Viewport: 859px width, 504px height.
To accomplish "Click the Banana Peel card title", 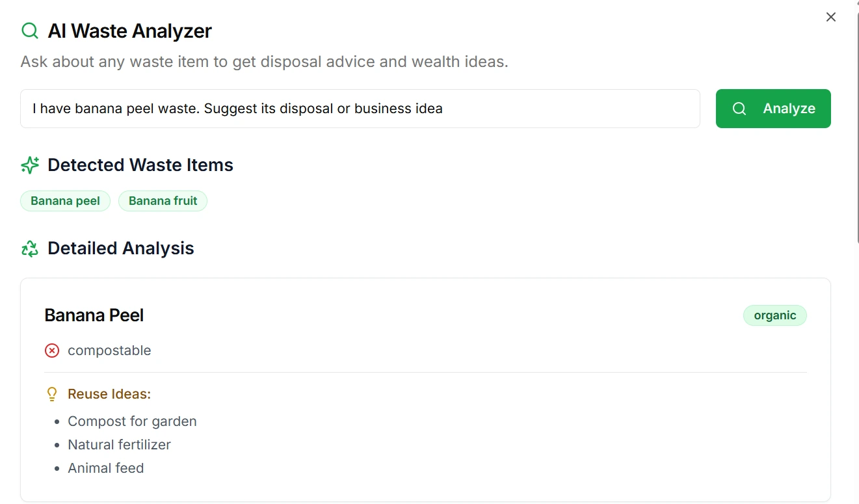I will pos(94,315).
